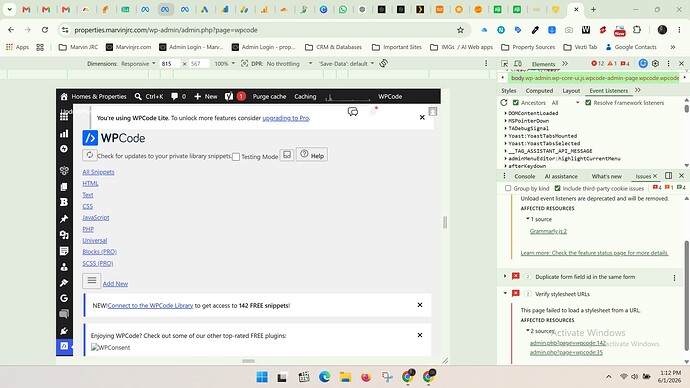This screenshot has height=388, width=690.
Task: Open the Grammarly.js:2 source link
Action: coord(548,231)
